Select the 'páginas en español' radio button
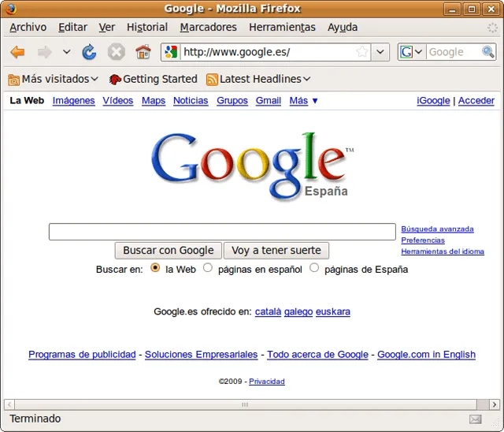 pos(208,267)
